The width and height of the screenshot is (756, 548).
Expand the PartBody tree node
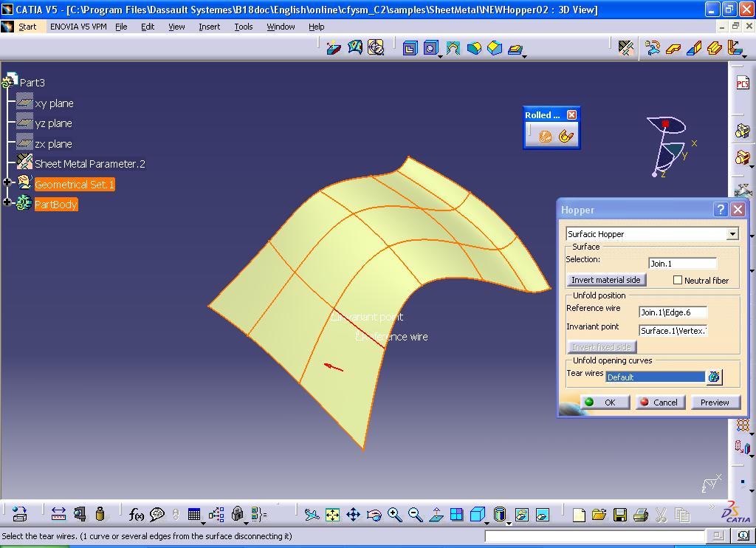click(x=6, y=203)
